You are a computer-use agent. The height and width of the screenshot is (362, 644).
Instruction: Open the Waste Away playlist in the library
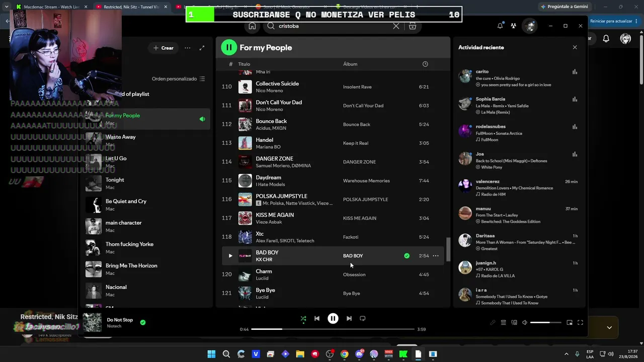click(146, 140)
